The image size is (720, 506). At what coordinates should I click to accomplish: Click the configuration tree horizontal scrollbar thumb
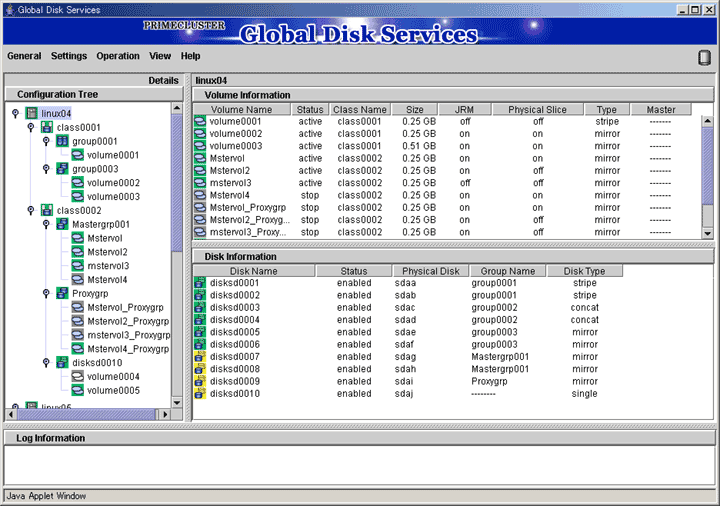86,414
